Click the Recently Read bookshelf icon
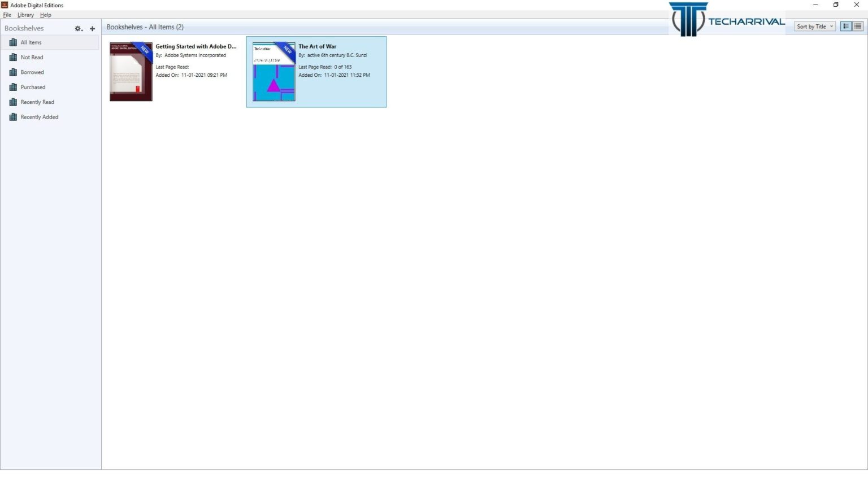The height and width of the screenshot is (488, 868). [x=13, y=102]
